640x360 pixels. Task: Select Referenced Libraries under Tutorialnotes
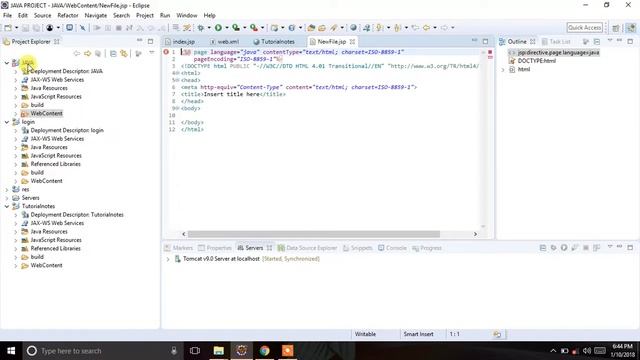(56, 249)
